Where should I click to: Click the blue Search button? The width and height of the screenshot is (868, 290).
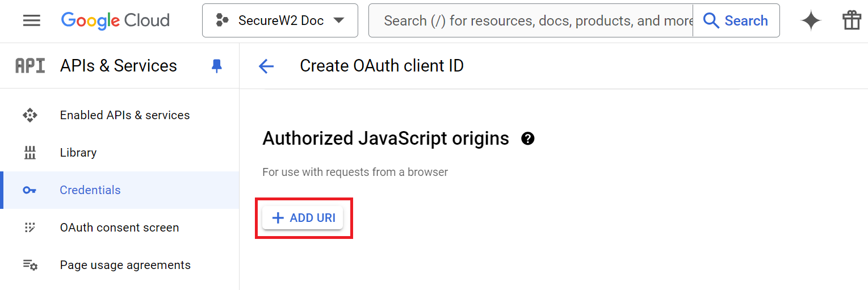[736, 21]
